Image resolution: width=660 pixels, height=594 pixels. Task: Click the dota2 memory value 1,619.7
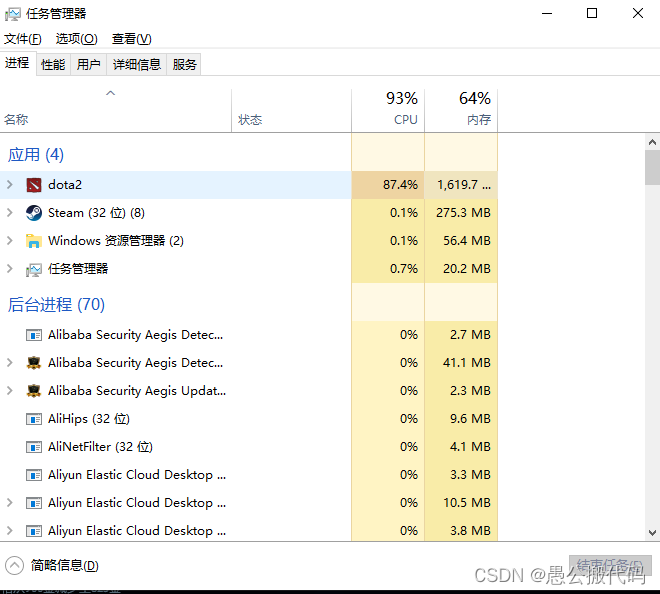click(464, 185)
